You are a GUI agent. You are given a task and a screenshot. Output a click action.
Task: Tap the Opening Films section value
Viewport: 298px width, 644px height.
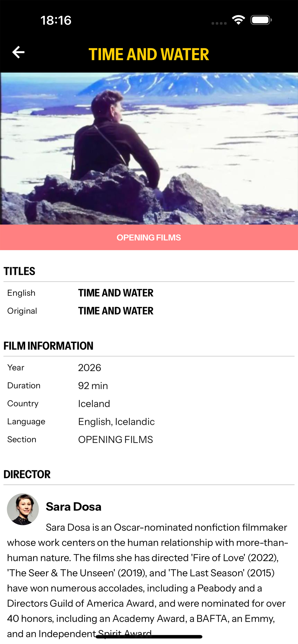[x=116, y=440]
